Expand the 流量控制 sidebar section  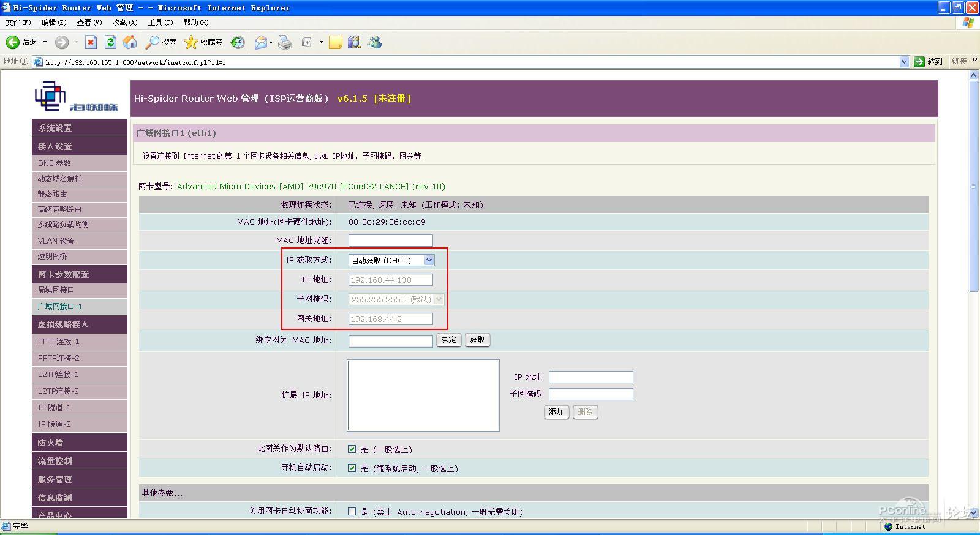[80, 460]
